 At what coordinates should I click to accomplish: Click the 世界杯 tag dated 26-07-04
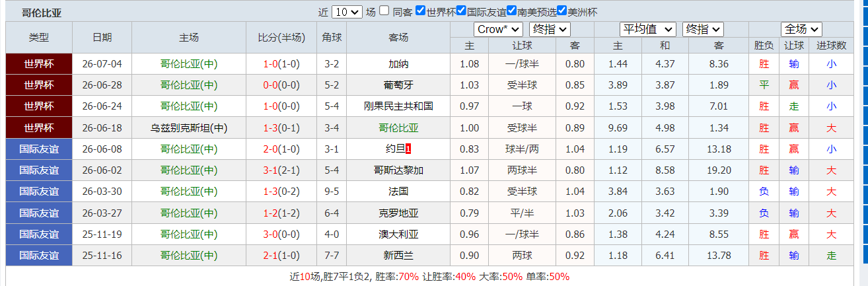point(39,64)
